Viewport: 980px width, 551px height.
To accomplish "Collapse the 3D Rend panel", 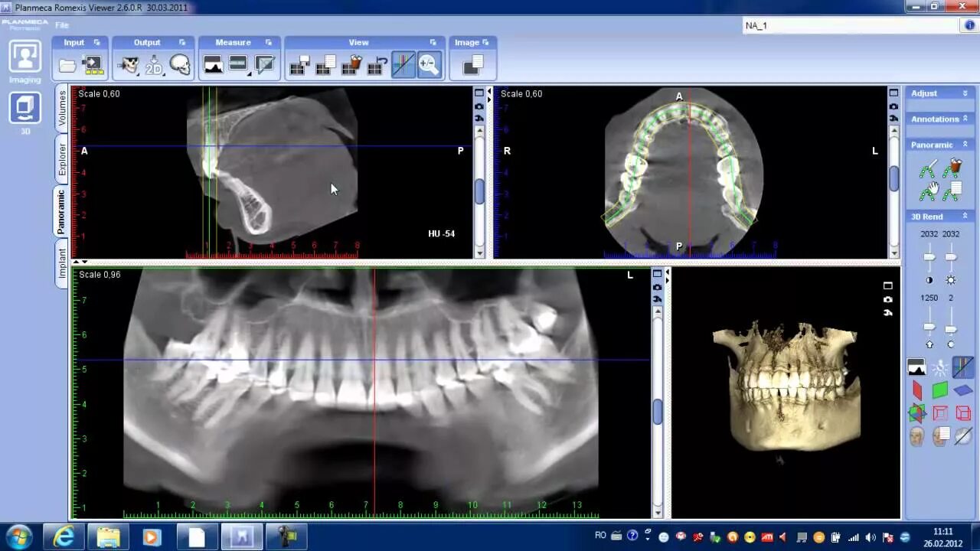I will click(x=965, y=217).
